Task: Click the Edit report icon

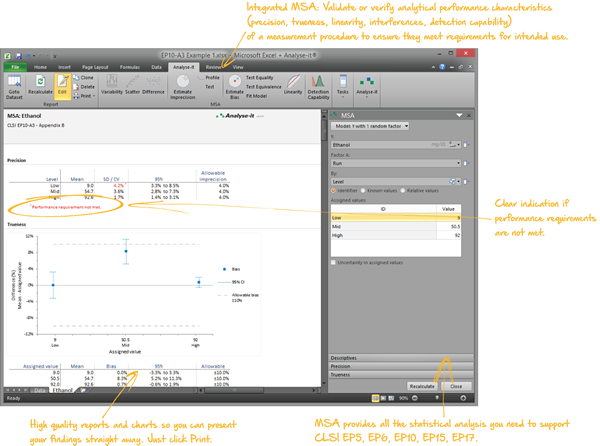Action: (62, 85)
